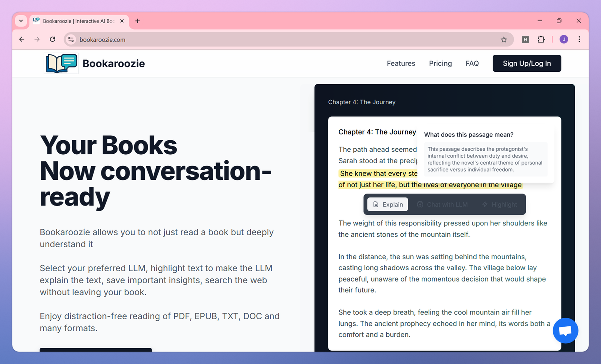Open the FAQ link

click(472, 63)
